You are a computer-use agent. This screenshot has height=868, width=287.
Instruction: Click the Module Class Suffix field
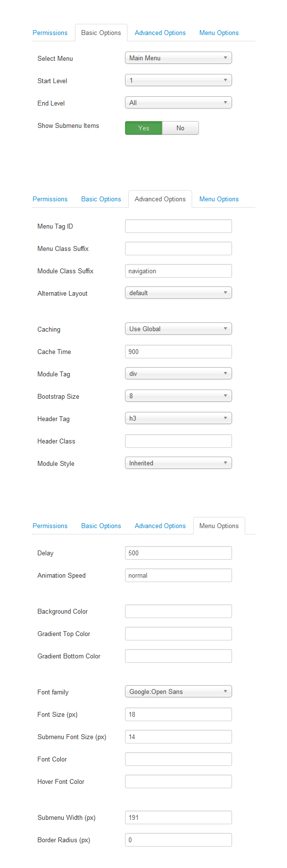(x=179, y=271)
